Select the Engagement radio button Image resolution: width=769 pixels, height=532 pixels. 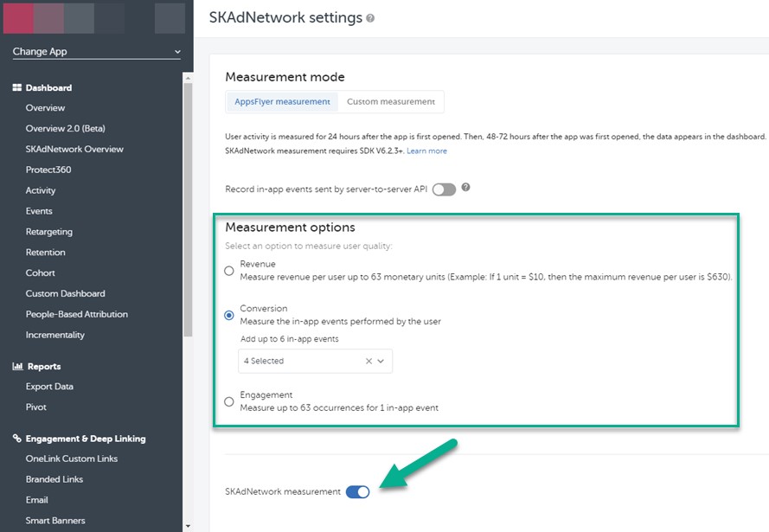[229, 401]
